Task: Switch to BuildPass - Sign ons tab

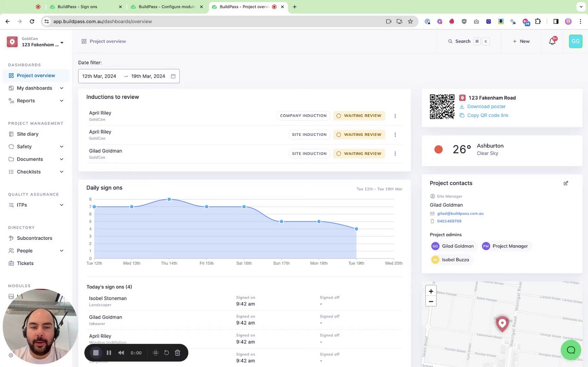Action: [x=86, y=7]
